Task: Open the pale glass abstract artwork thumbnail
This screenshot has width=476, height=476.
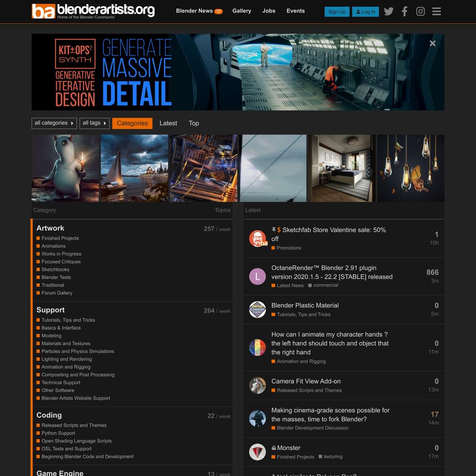Action: [x=273, y=168]
